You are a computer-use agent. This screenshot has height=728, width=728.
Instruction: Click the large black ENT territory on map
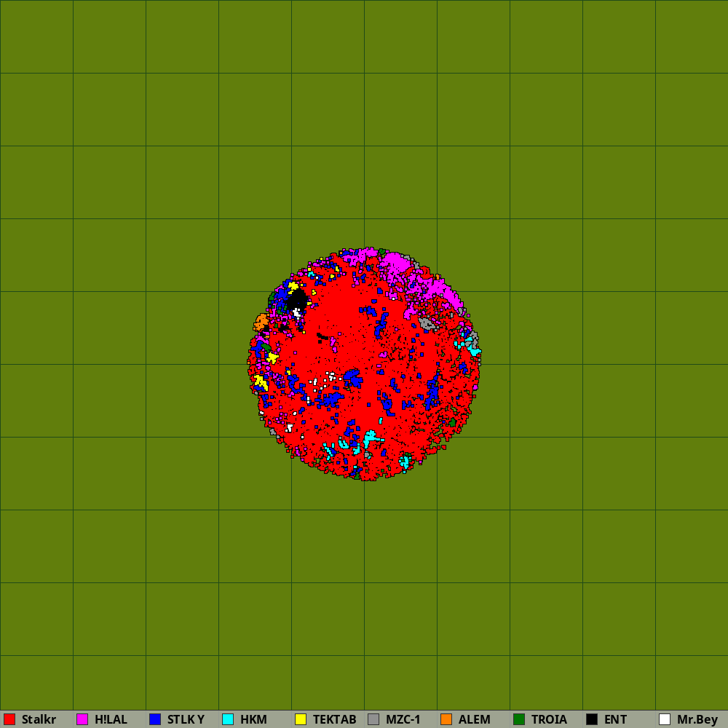pyautogui.click(x=297, y=299)
